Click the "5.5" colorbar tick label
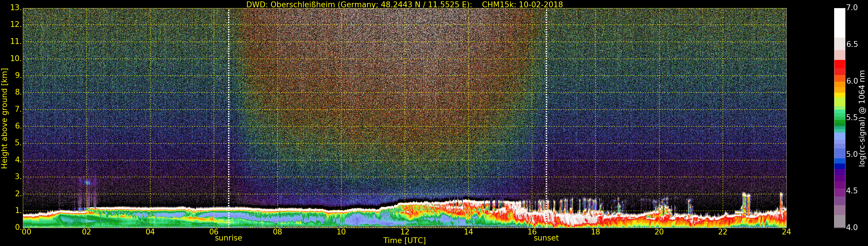The image size is (868, 246). (x=852, y=117)
